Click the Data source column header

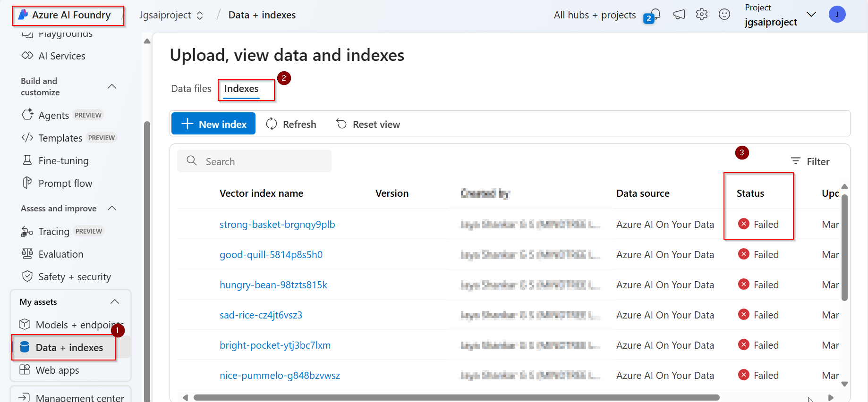coord(643,193)
